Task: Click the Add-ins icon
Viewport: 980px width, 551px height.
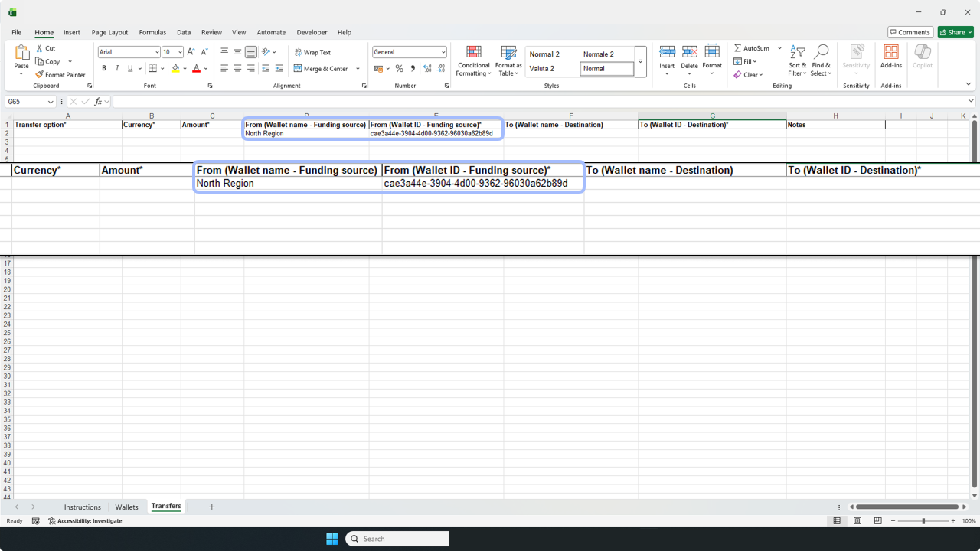Action: coord(891,52)
